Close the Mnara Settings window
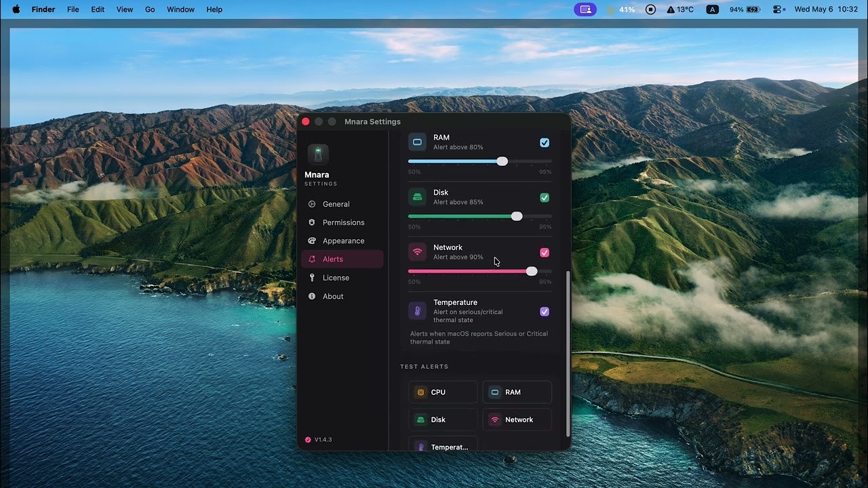This screenshot has width=868, height=488. click(x=305, y=121)
